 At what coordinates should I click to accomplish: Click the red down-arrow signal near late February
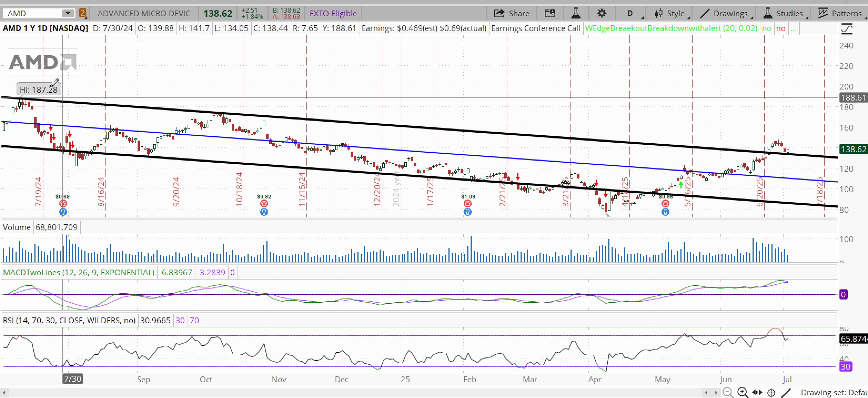coord(518,177)
